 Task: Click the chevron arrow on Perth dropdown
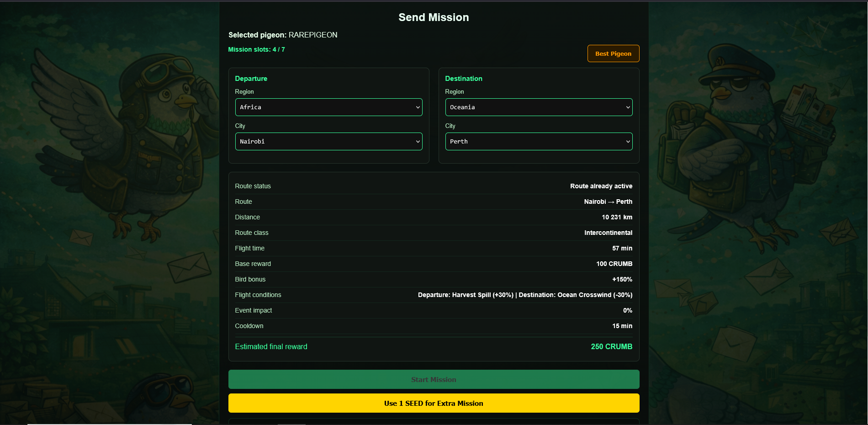pyautogui.click(x=628, y=142)
